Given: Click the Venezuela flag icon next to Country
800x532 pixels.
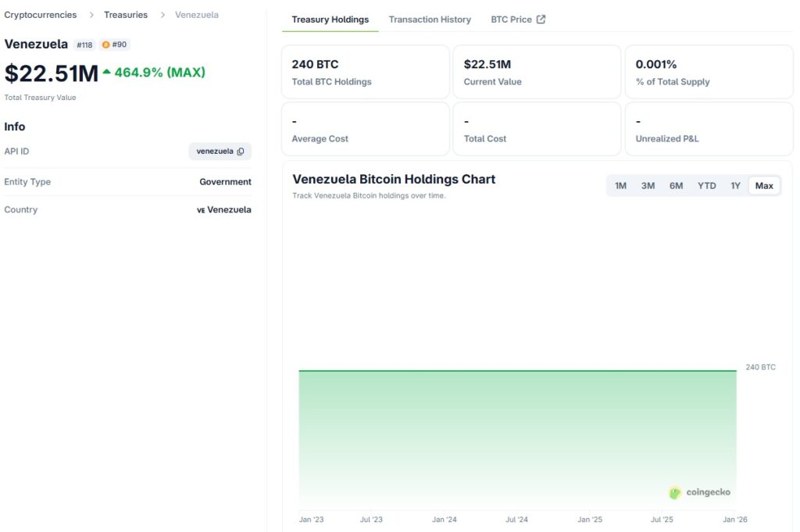Looking at the screenshot, I should coord(200,209).
